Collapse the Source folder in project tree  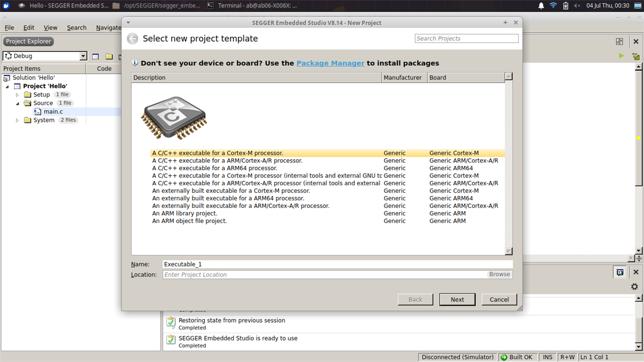tap(17, 103)
